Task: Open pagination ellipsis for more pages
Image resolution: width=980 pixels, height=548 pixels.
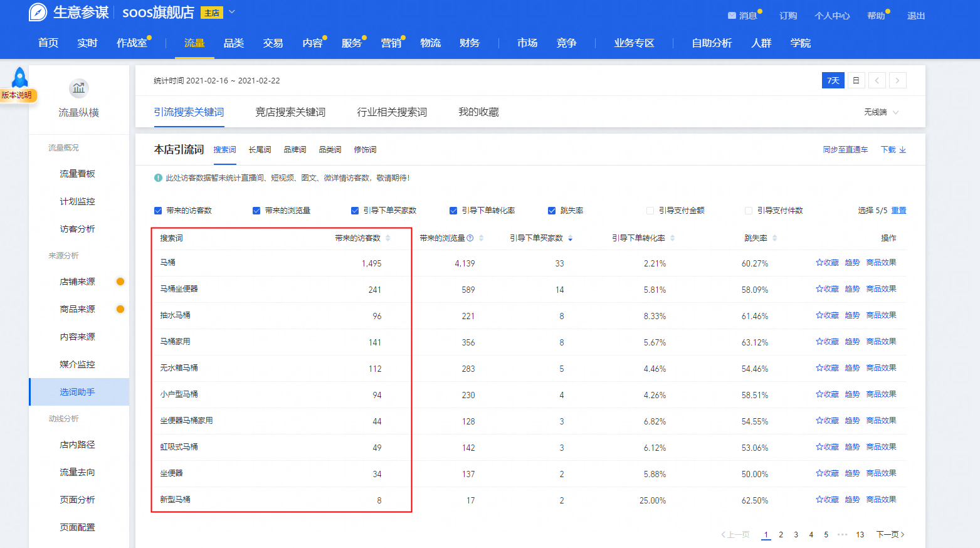Action: point(843,535)
